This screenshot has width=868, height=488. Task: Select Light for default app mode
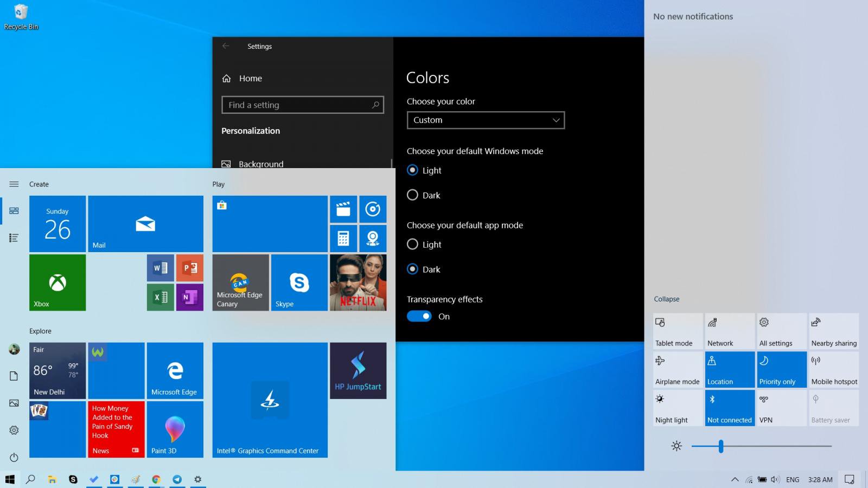pyautogui.click(x=413, y=245)
